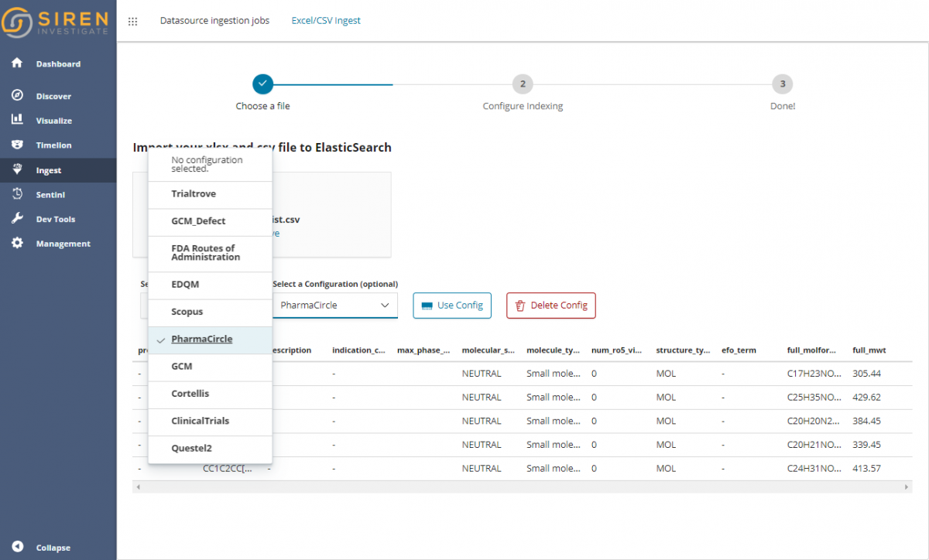Open Sentinl in sidebar
929x560 pixels.
(50, 195)
